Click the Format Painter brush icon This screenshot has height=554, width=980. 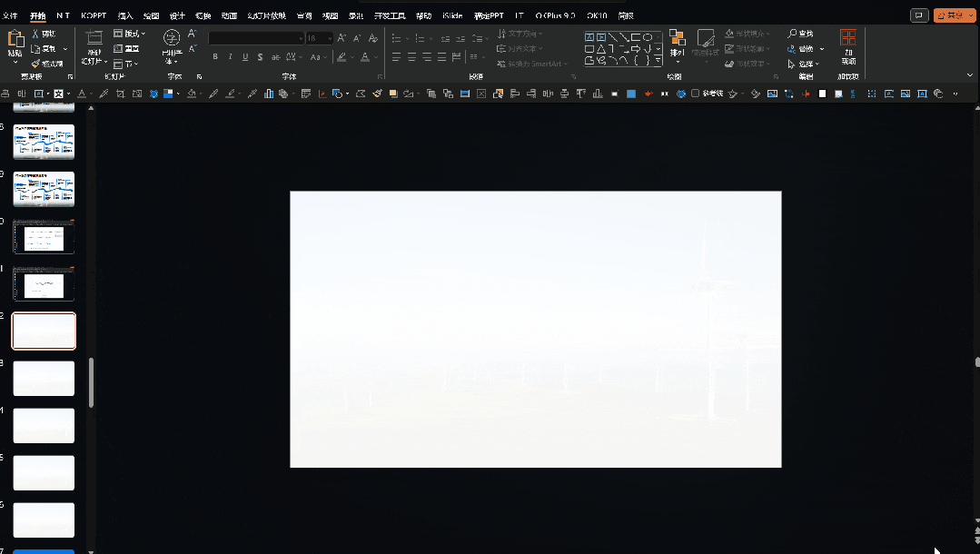coord(35,64)
